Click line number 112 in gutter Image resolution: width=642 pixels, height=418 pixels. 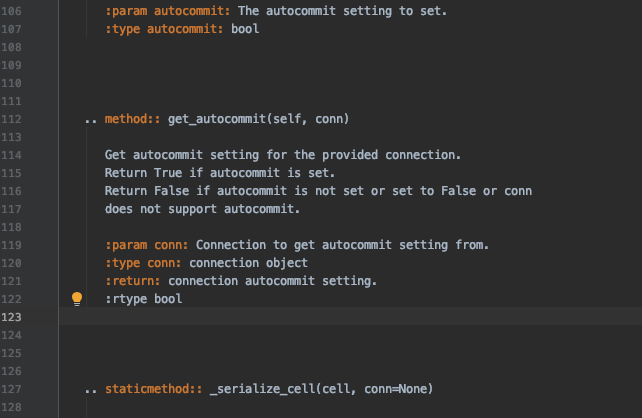point(11,119)
